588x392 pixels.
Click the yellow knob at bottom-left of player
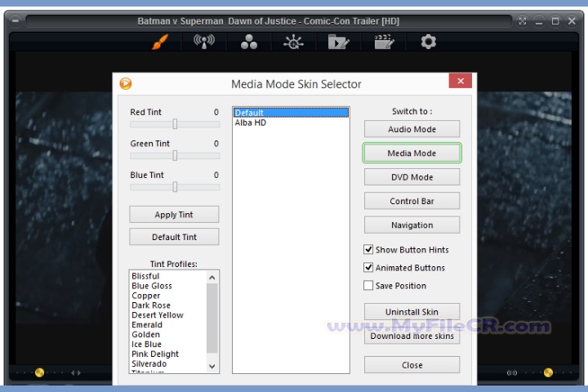39,372
